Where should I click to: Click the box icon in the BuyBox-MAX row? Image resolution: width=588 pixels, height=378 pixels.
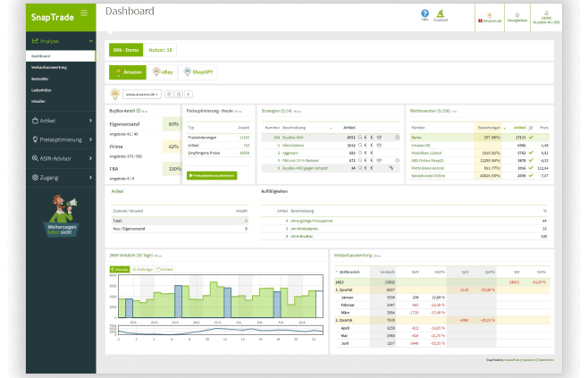379,138
